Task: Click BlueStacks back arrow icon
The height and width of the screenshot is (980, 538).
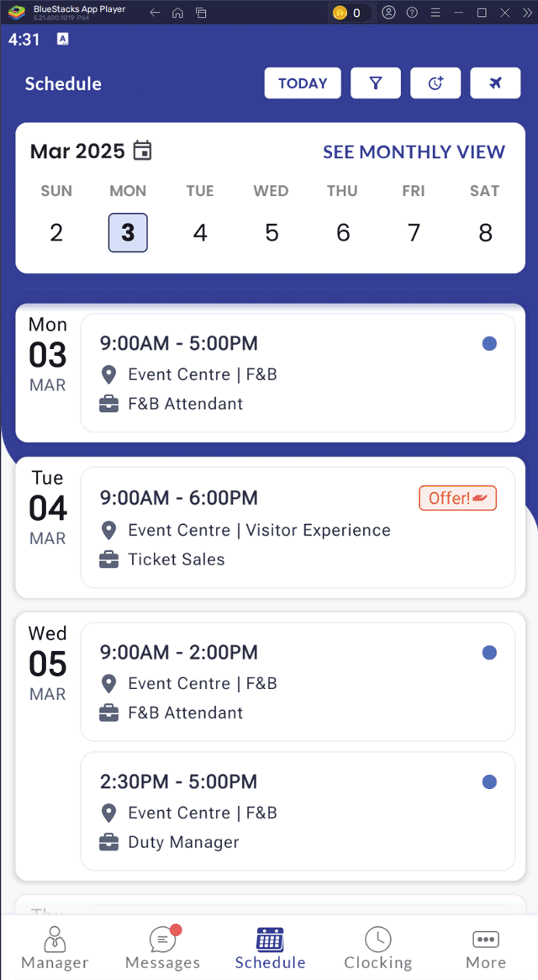Action: point(155,13)
